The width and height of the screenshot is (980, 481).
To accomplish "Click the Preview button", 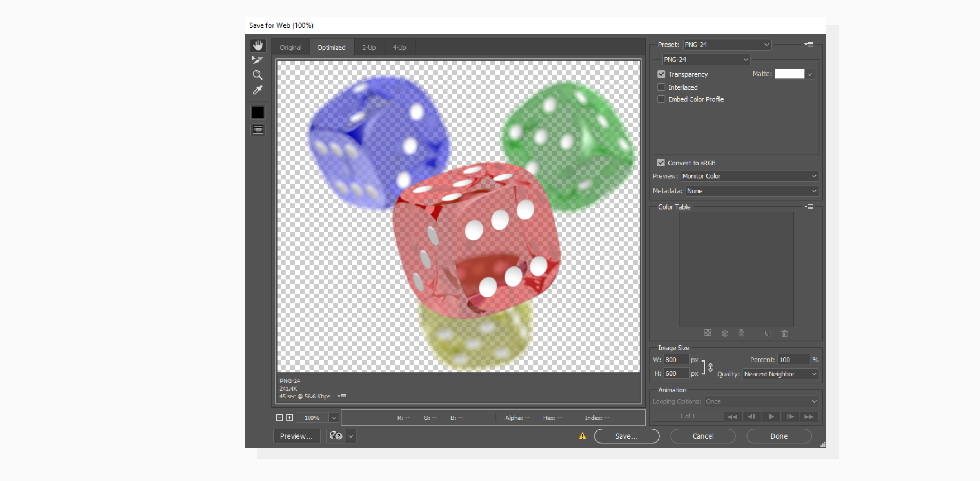I will pos(297,436).
